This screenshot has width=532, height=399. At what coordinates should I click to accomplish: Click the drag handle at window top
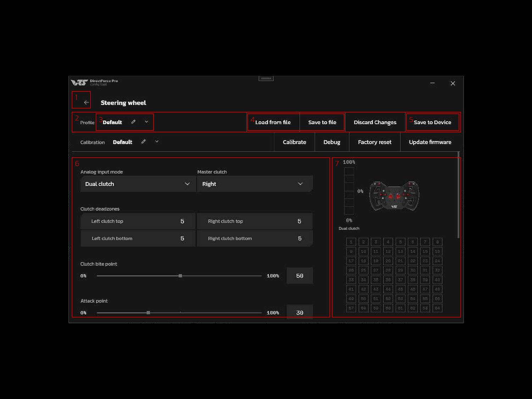tap(266, 78)
